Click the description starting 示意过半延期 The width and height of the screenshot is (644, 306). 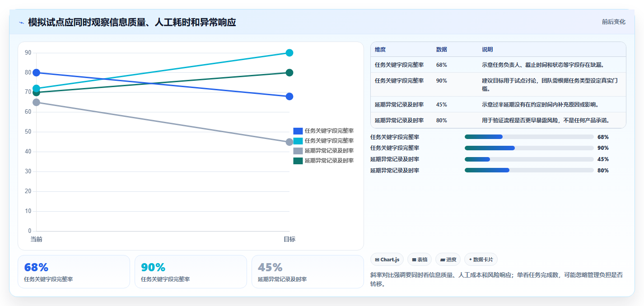(540, 105)
